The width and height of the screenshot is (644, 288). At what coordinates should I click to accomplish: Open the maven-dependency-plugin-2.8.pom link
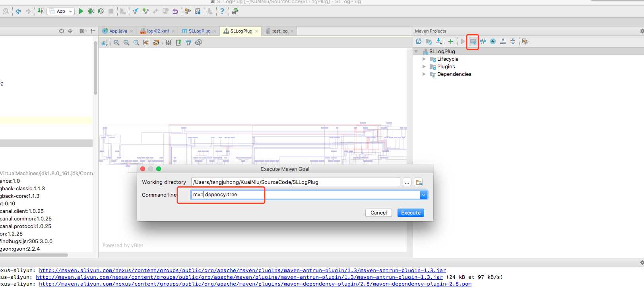pyautogui.click(x=255, y=284)
